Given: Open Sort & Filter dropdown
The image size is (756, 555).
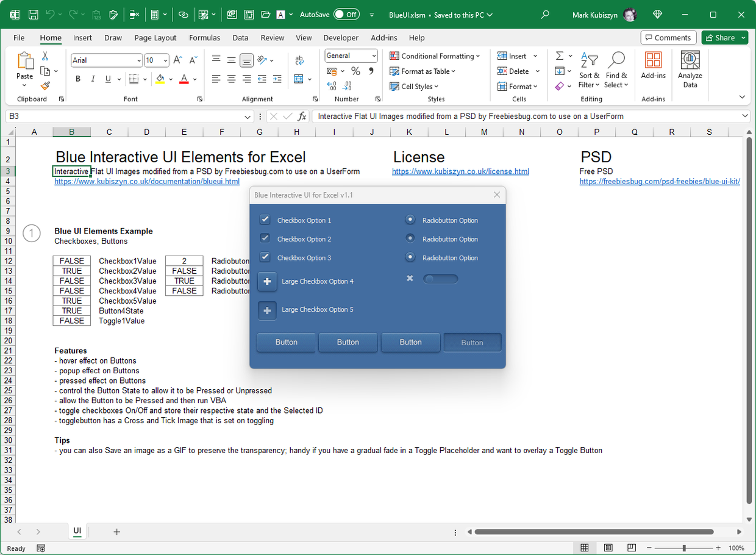Looking at the screenshot, I should coord(589,70).
